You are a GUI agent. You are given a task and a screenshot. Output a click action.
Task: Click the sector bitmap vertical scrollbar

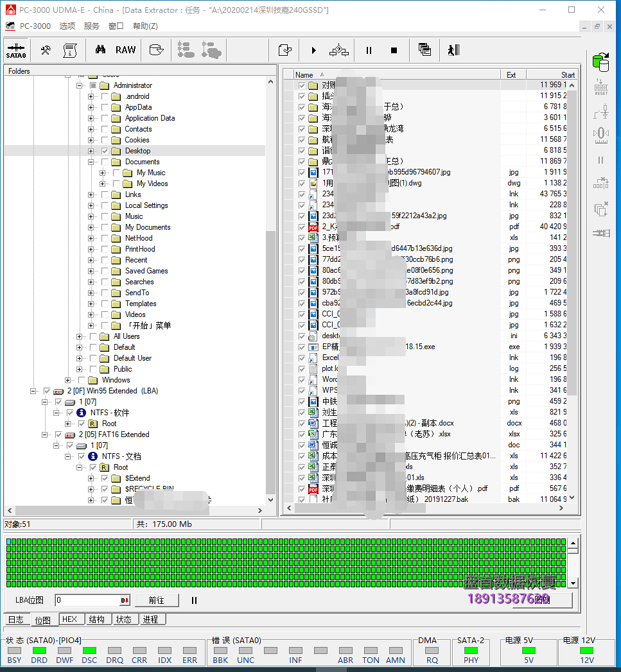click(x=573, y=563)
